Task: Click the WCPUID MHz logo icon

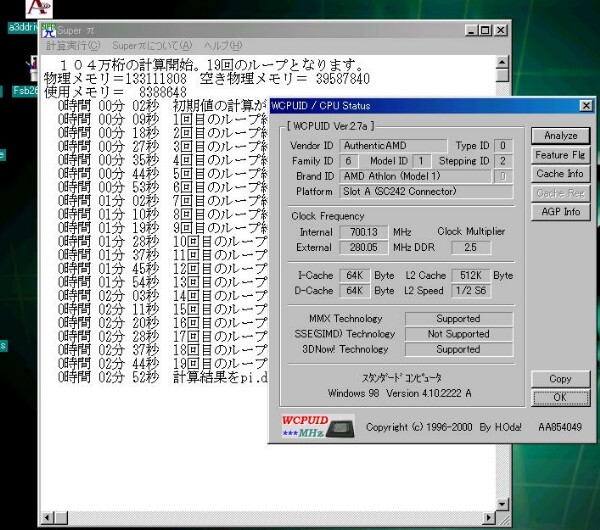Action: [x=303, y=427]
